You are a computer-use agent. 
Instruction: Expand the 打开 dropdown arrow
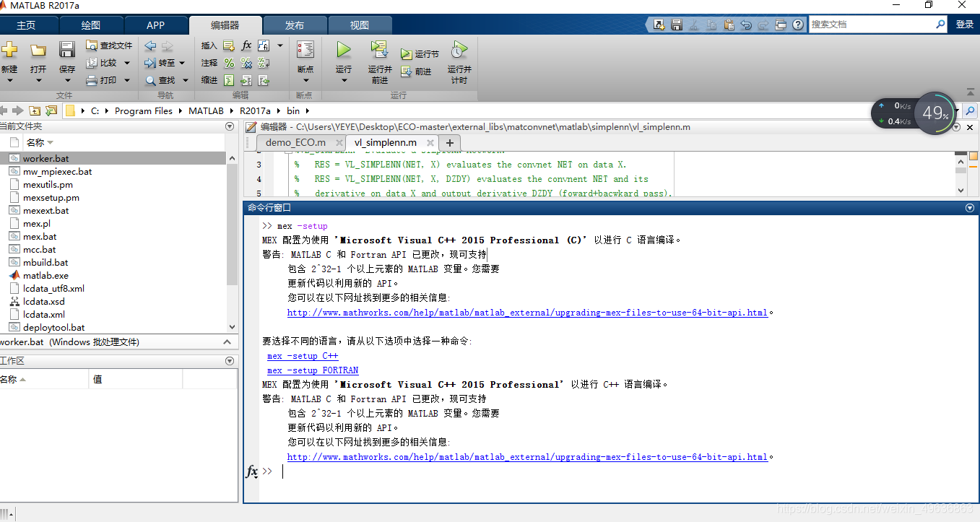pyautogui.click(x=38, y=80)
